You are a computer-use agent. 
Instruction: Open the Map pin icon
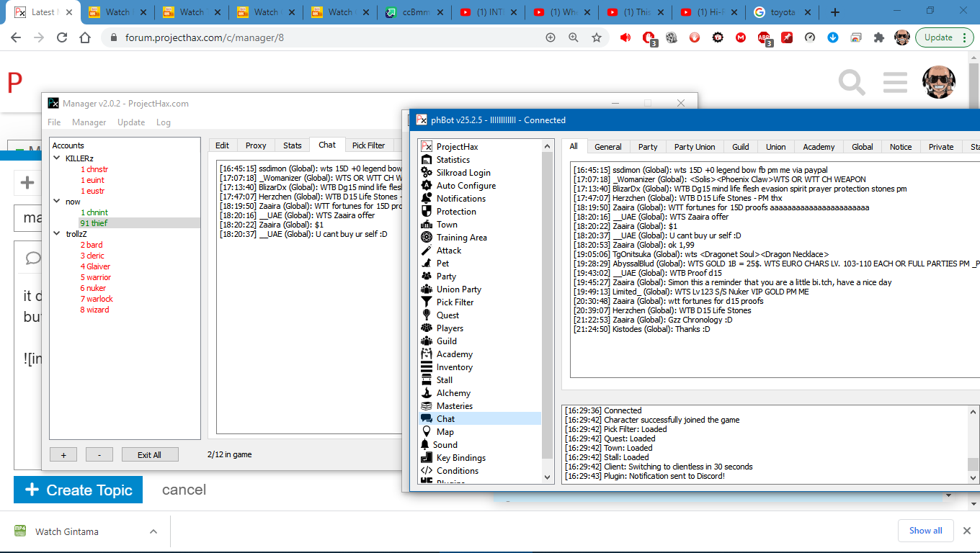coord(427,432)
